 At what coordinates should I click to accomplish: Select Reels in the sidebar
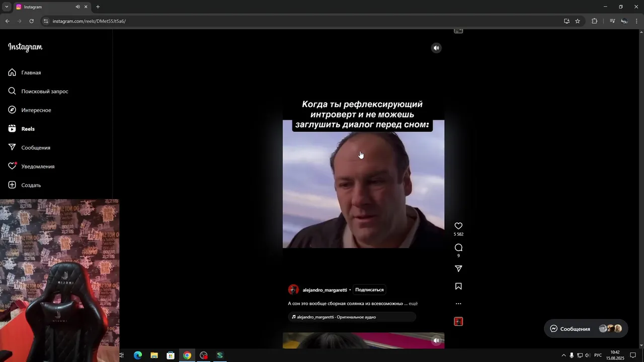coord(28,129)
